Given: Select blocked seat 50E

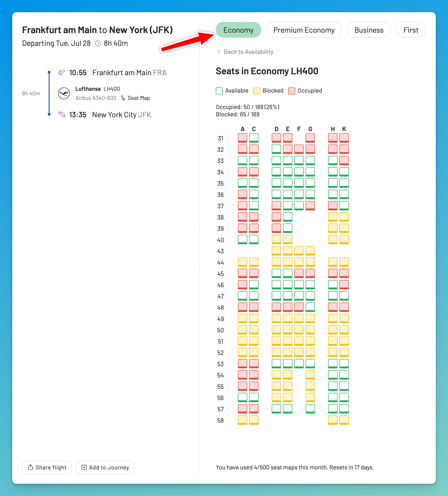Looking at the screenshot, I should coord(288,330).
